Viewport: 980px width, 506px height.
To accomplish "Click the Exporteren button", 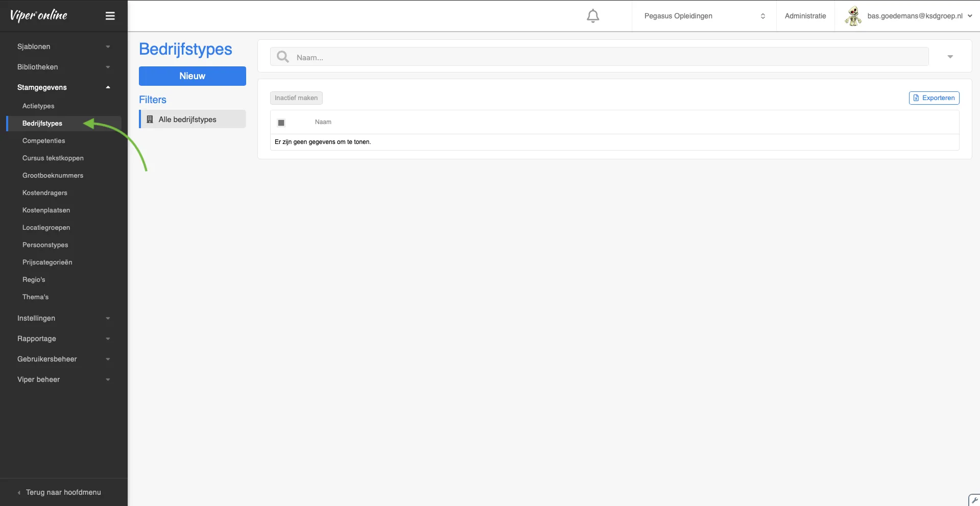I will 934,98.
